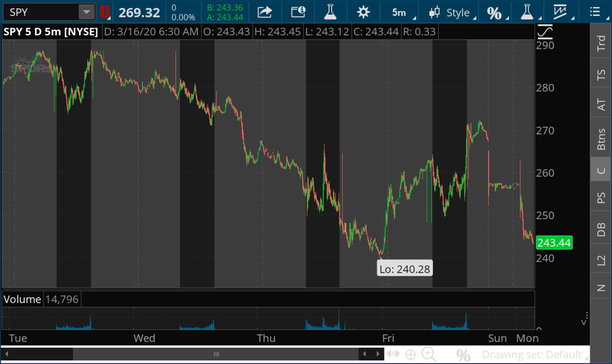612x364 pixels.
Task: Click the Thu date axis label
Action: point(266,339)
